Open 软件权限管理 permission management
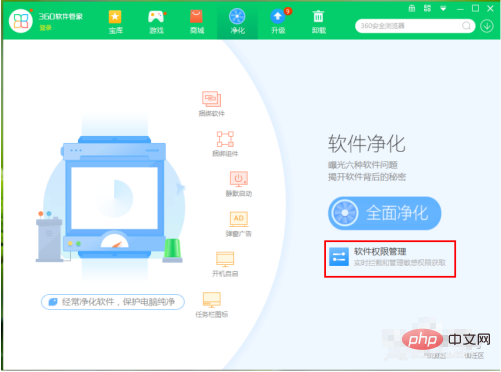 pos(390,259)
